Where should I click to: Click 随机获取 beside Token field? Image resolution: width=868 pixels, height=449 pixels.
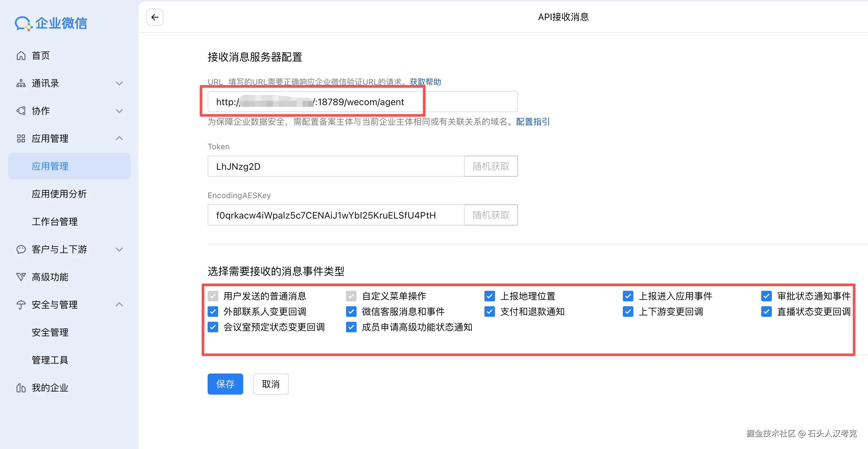click(x=491, y=166)
